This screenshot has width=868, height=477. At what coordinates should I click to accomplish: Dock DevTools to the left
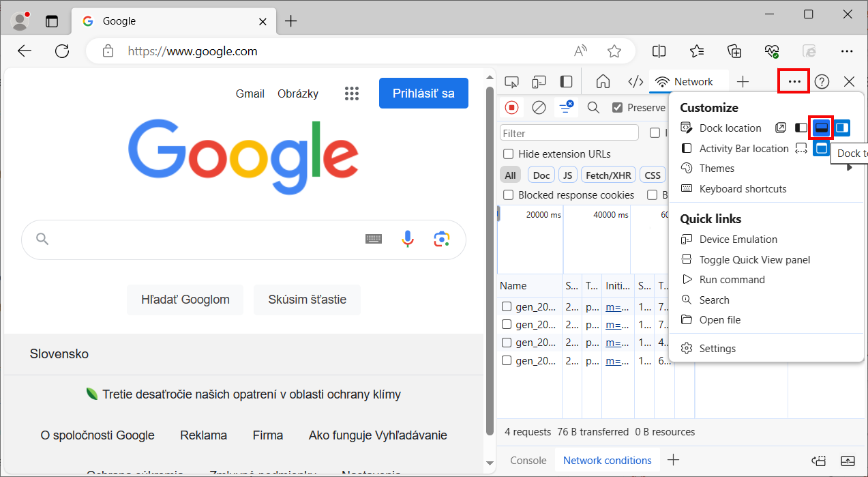pyautogui.click(x=801, y=128)
